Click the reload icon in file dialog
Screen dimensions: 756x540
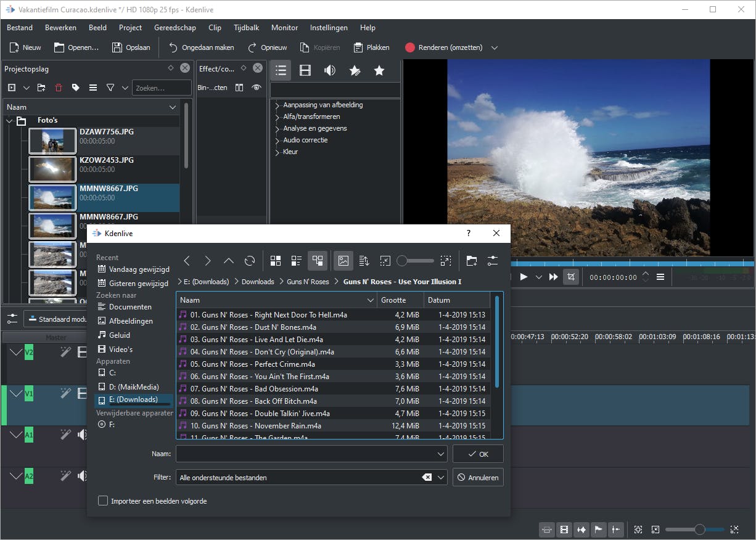point(250,261)
